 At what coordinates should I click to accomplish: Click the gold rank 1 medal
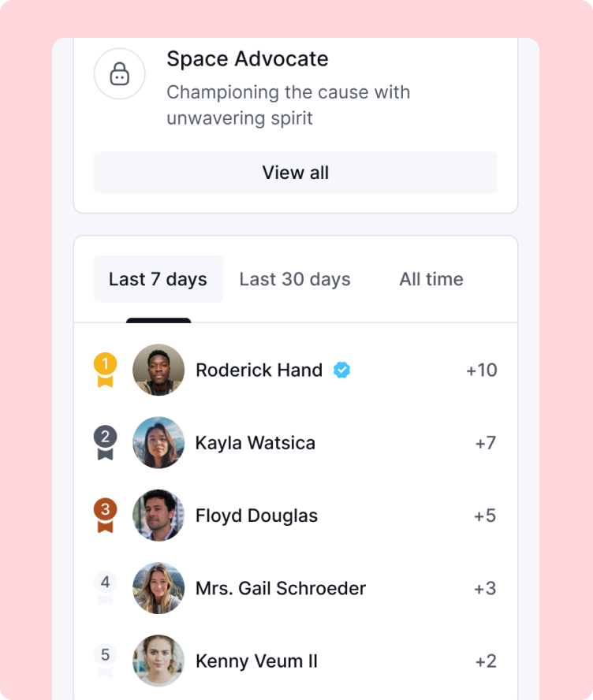pyautogui.click(x=105, y=369)
